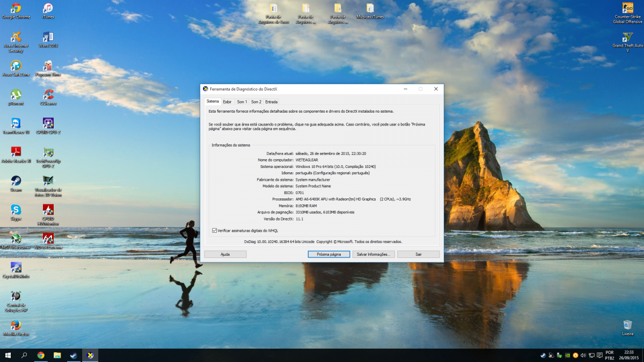Click the NVIDIA tray icon
644x362 pixels.
[568, 355]
